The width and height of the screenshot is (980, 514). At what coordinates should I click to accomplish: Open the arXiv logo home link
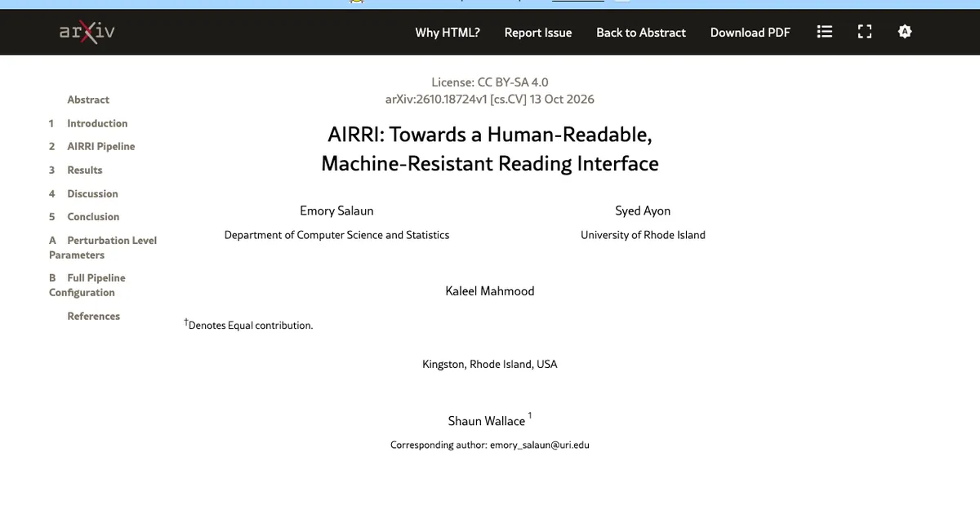(87, 32)
